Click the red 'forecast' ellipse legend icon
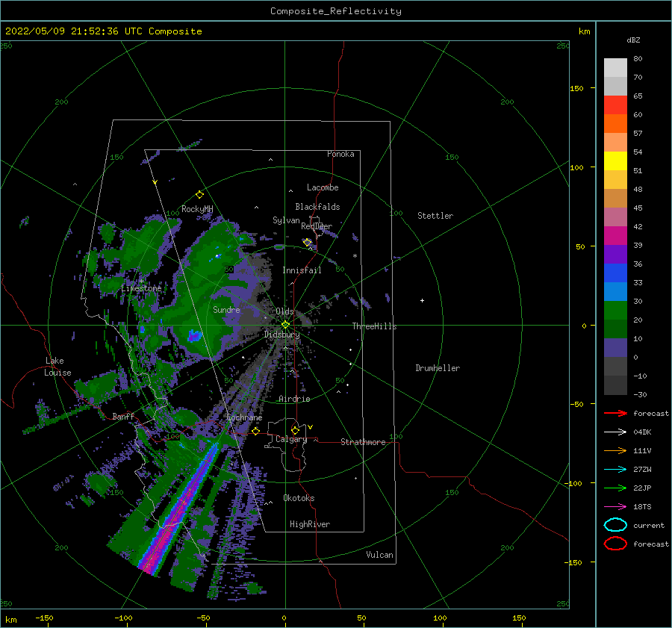The width and height of the screenshot is (672, 628). [x=615, y=544]
